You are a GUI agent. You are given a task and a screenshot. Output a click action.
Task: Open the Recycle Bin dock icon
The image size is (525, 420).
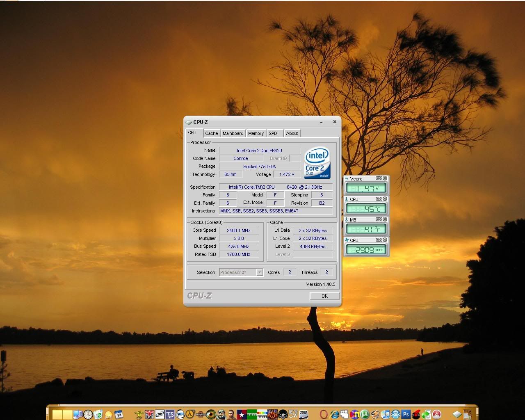[x=98, y=414]
